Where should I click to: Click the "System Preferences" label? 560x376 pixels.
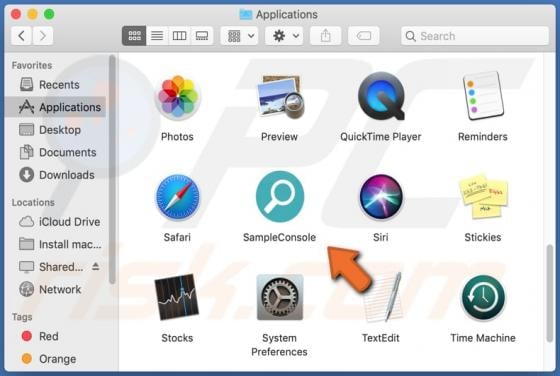(279, 345)
